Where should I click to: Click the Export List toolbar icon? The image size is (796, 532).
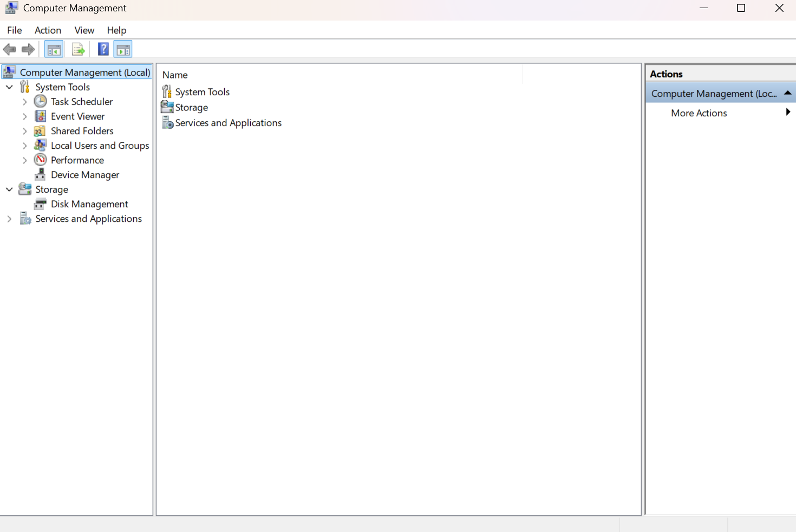click(78, 49)
